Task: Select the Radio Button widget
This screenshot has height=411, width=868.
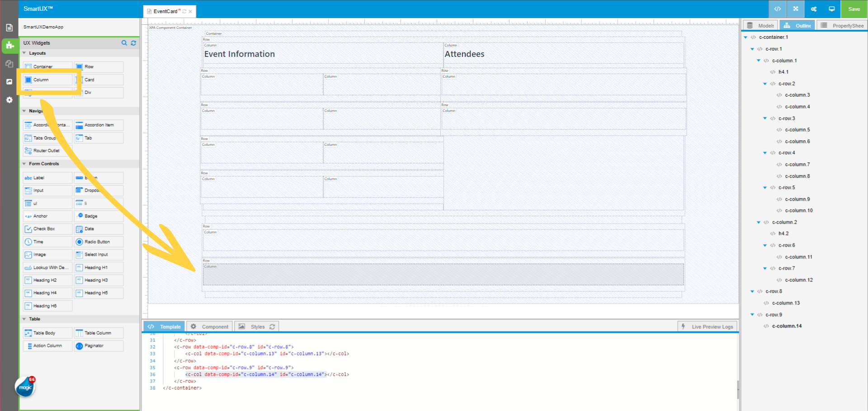Action: coord(97,242)
